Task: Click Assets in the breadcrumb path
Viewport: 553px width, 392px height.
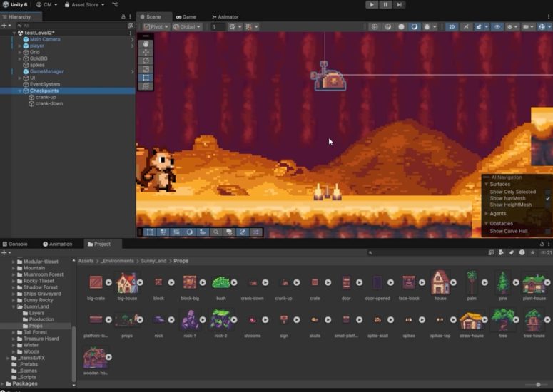Action: click(x=86, y=261)
